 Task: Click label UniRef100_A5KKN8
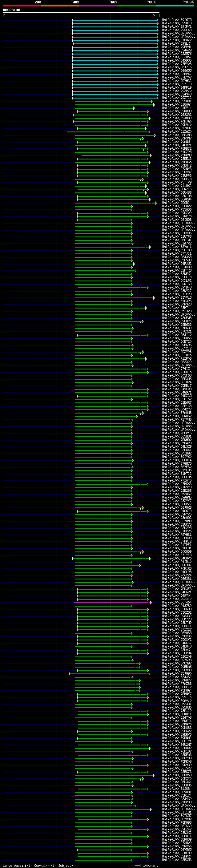(x=177, y=156)
